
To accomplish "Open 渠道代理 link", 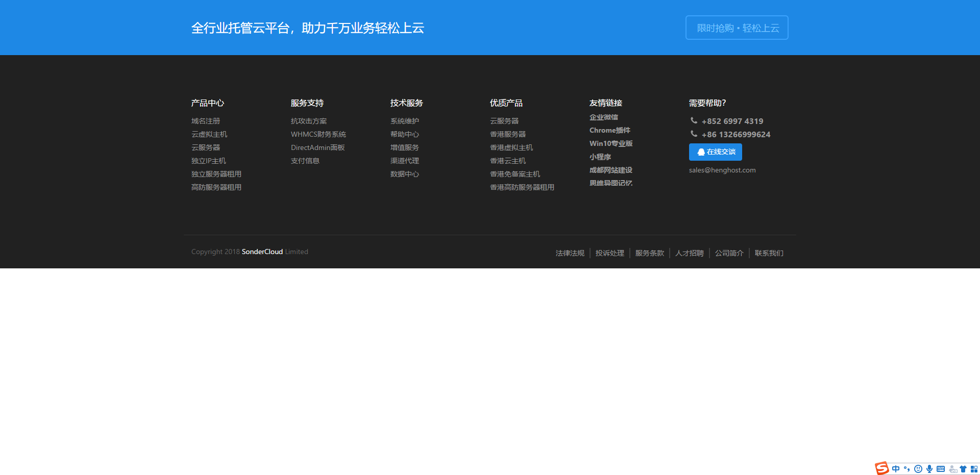I will pyautogui.click(x=405, y=161).
